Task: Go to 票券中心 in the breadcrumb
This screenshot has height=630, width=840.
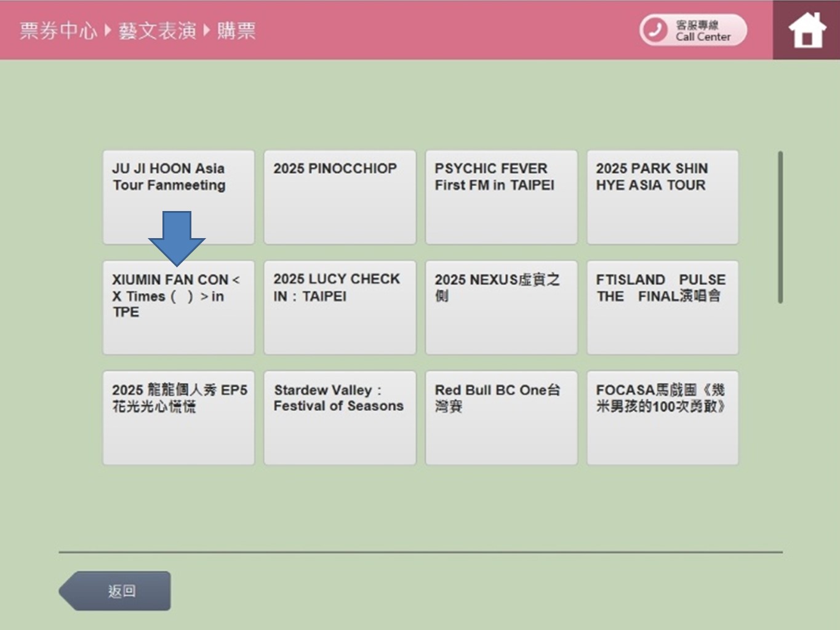Action: coord(58,30)
